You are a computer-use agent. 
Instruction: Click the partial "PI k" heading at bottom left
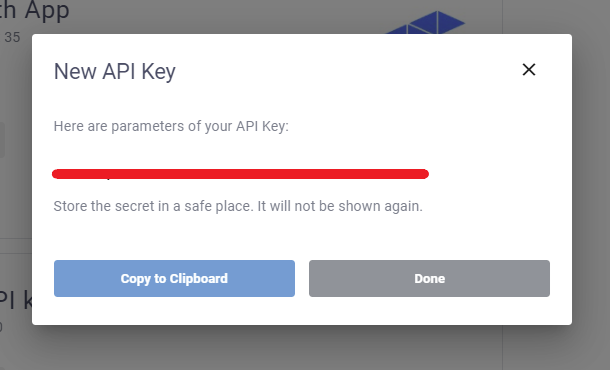click(16, 300)
